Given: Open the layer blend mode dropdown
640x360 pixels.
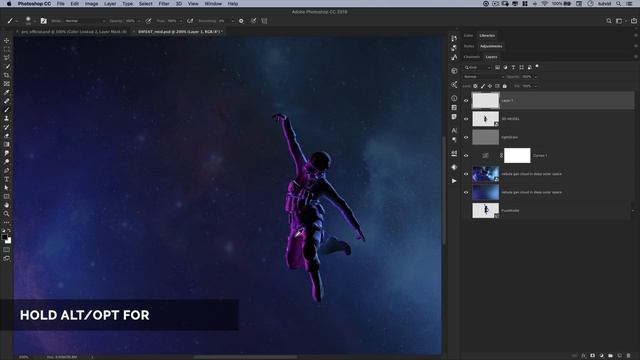Looking at the screenshot, I should [x=484, y=77].
